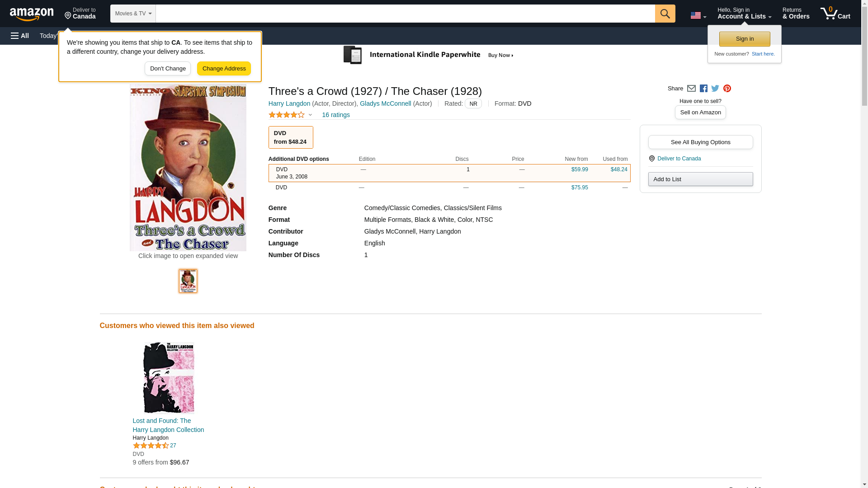Image resolution: width=868 pixels, height=488 pixels.
Task: Open Returns & Orders
Action: (796, 14)
